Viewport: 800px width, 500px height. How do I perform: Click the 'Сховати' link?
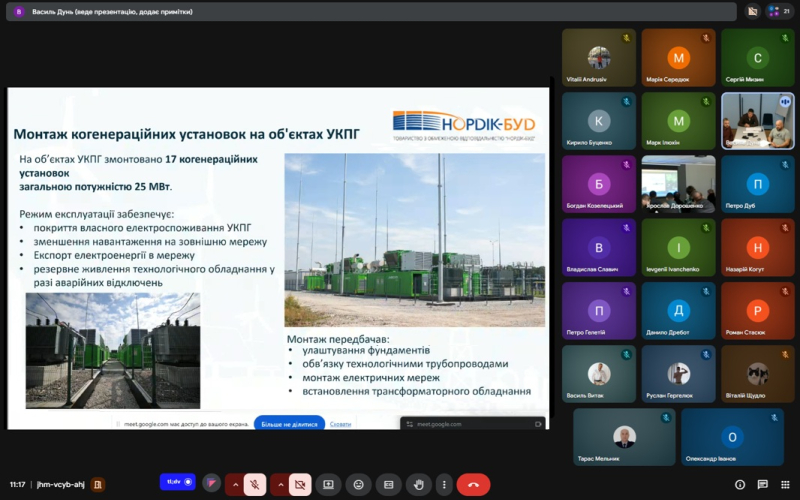click(340, 424)
